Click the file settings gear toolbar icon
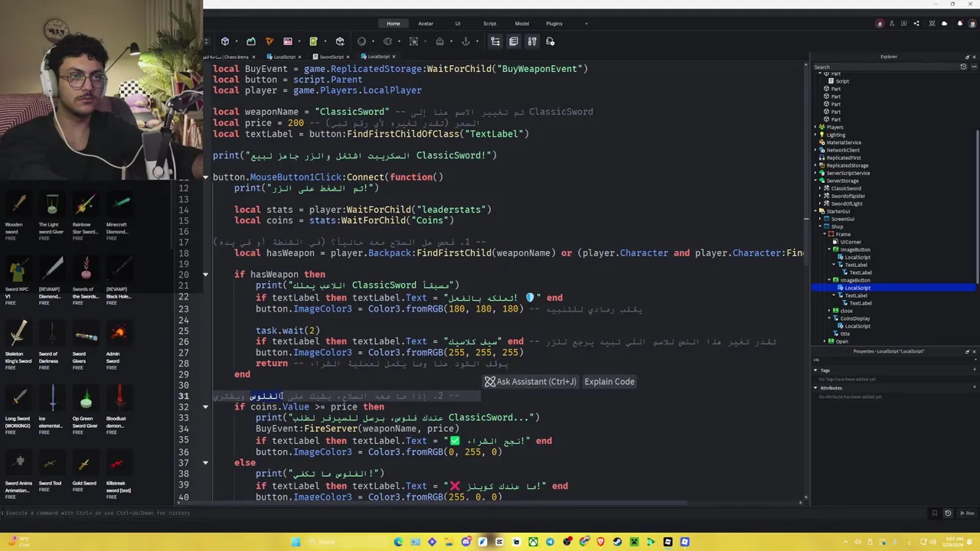The image size is (980, 551). 550,41
